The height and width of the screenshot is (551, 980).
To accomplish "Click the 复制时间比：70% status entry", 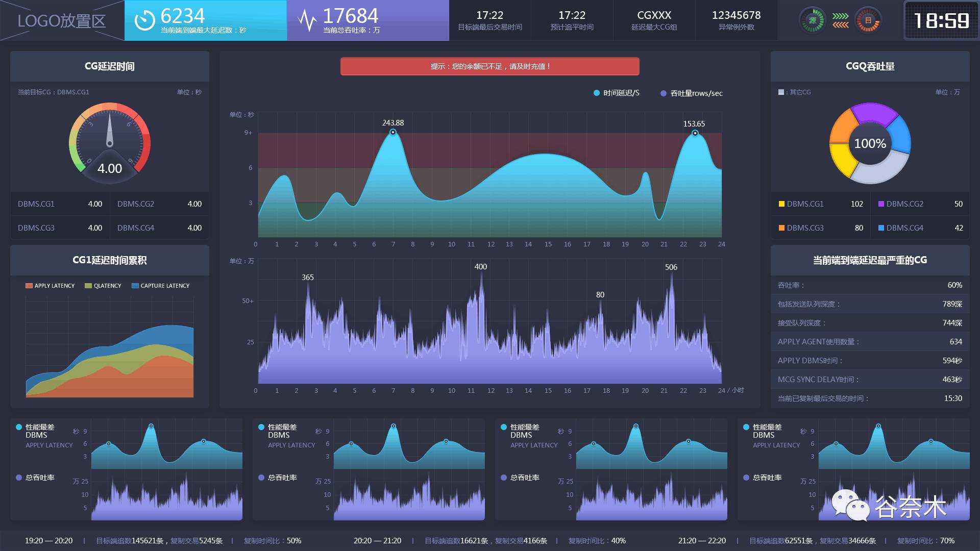I will click(926, 541).
